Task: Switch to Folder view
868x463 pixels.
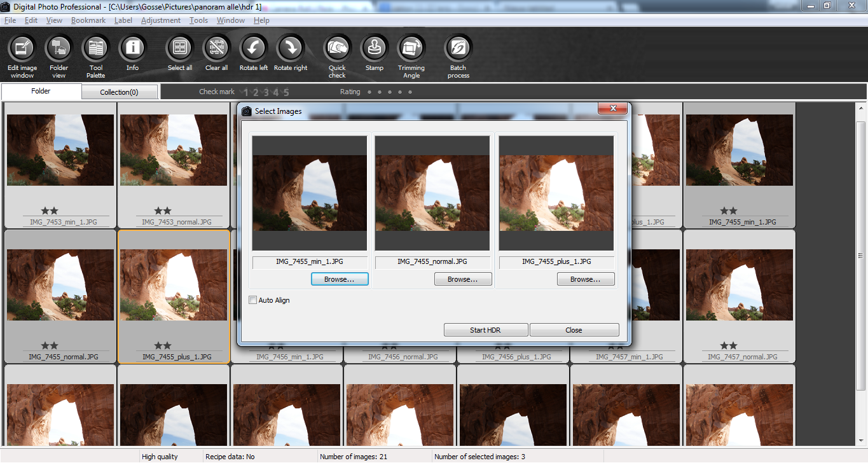Action: (59, 48)
